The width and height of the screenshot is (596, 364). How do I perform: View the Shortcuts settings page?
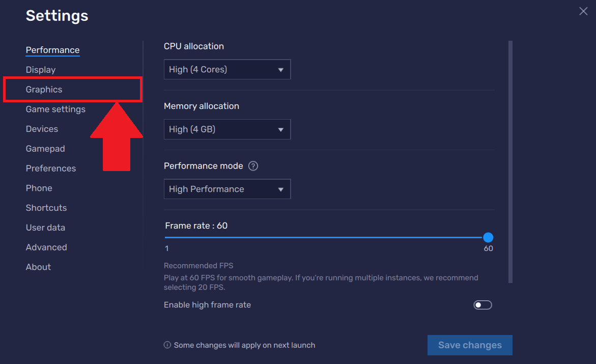click(x=46, y=207)
